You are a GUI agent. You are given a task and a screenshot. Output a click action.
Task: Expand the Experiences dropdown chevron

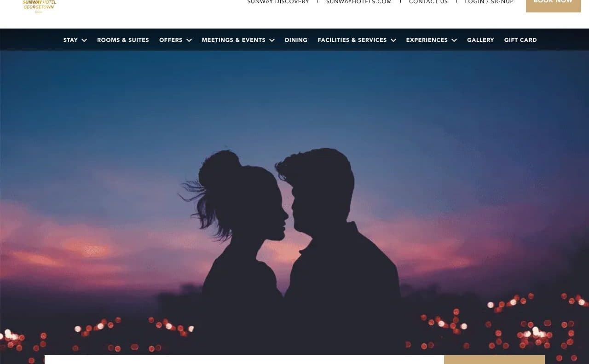(x=454, y=40)
